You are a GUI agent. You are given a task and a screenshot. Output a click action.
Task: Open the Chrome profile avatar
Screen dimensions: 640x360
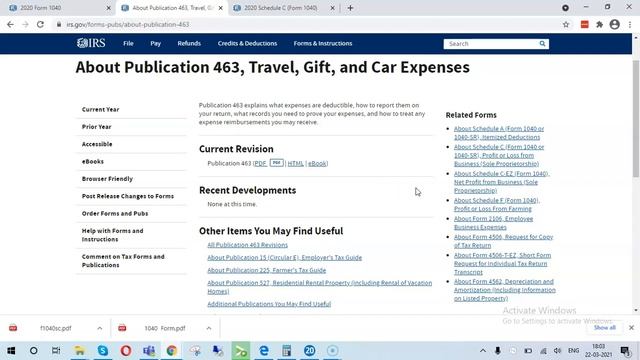[x=614, y=24]
